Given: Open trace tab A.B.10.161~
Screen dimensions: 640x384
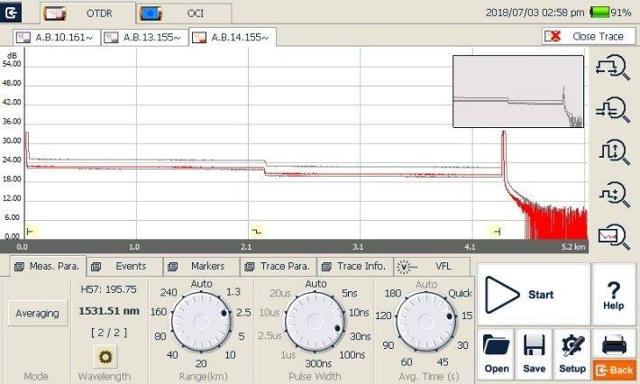Looking at the screenshot, I should point(56,38).
